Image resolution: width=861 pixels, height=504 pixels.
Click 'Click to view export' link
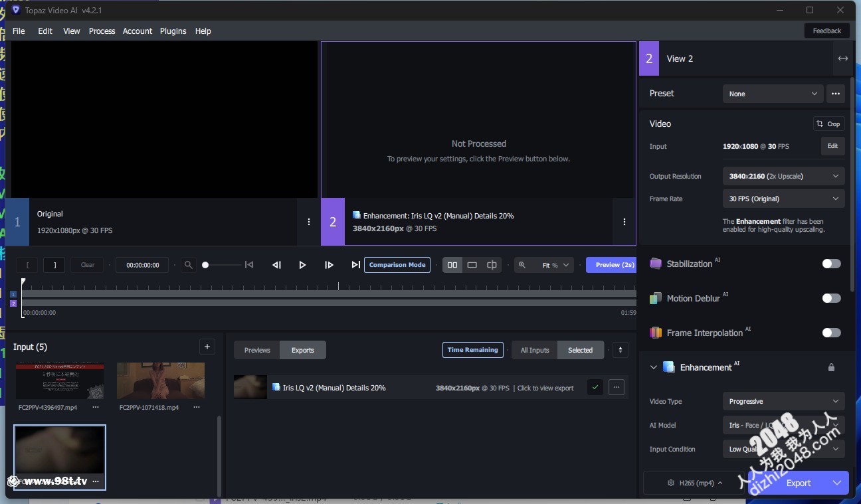click(545, 388)
